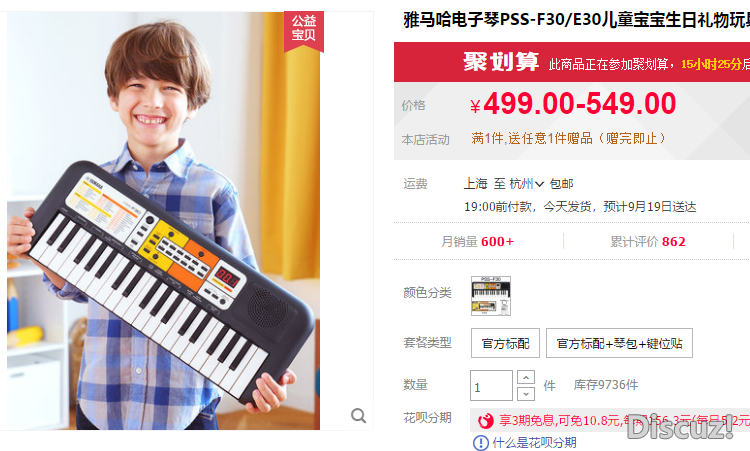Click the 累计评价 862 reviews link
This screenshot has width=750, height=451.
click(648, 242)
